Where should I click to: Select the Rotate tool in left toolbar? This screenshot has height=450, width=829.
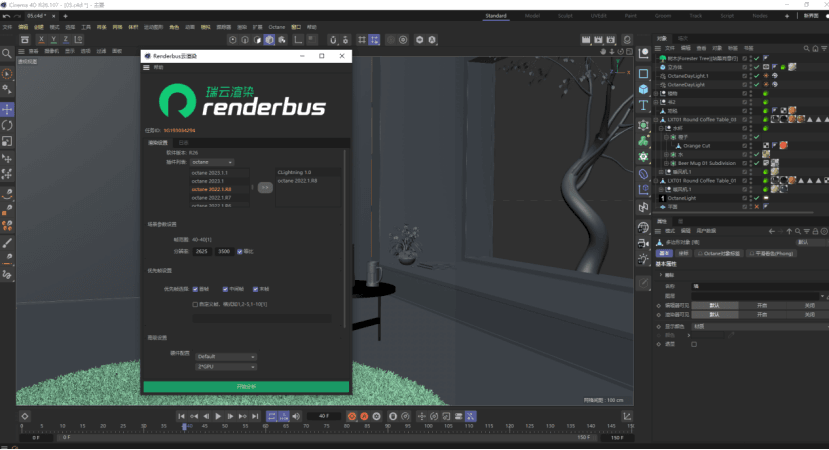(7, 126)
